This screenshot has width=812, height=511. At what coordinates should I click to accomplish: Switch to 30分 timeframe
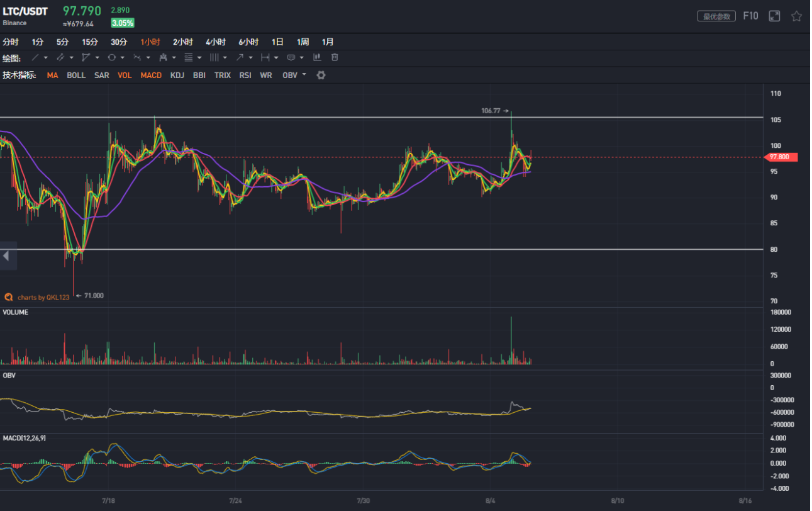(119, 42)
